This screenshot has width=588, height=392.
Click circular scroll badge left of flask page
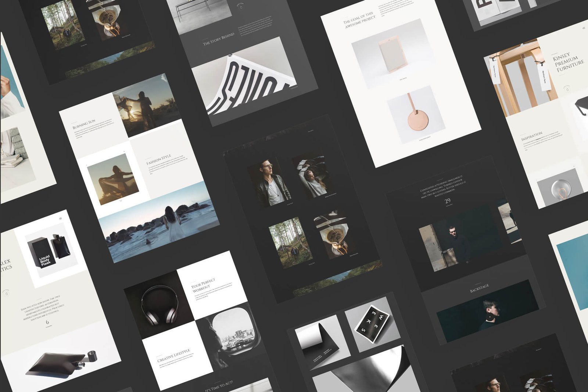pyautogui.click(x=6, y=293)
